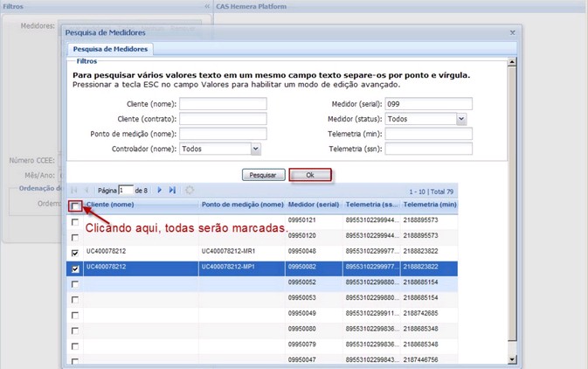This screenshot has width=588, height=369.
Task: Sort by Medidor (serial) column header
Action: [314, 205]
